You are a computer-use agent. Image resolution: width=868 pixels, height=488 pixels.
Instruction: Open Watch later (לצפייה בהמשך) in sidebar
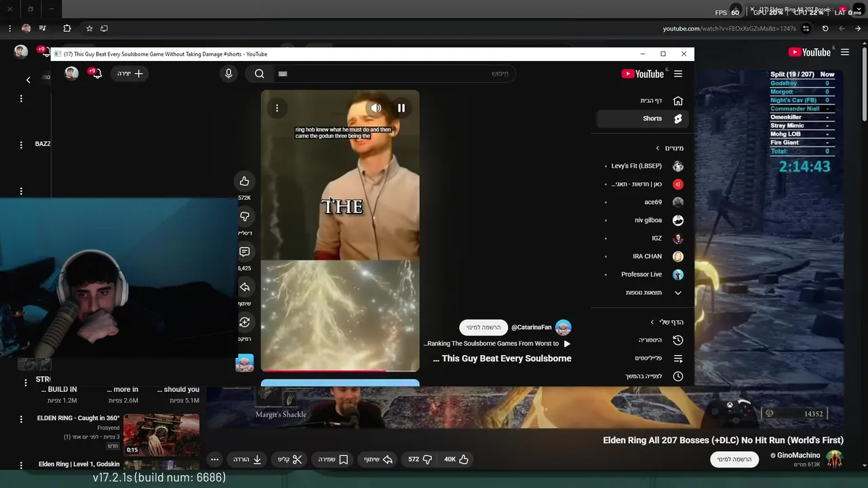[x=642, y=376]
